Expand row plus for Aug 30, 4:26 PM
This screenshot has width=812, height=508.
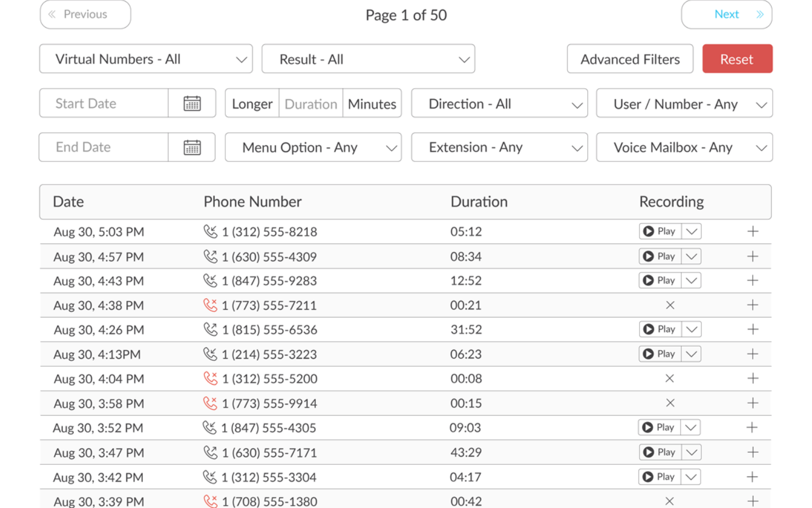coord(753,329)
